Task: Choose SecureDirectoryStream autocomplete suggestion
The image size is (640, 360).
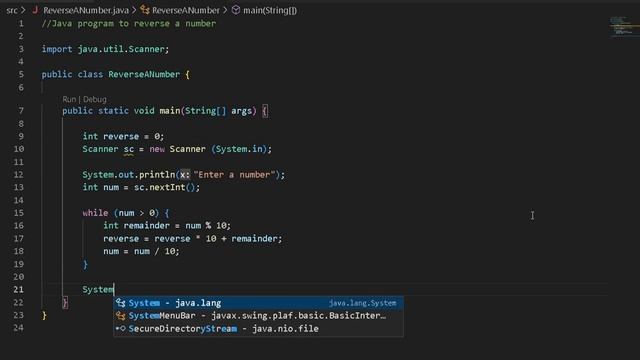Action: point(258,329)
